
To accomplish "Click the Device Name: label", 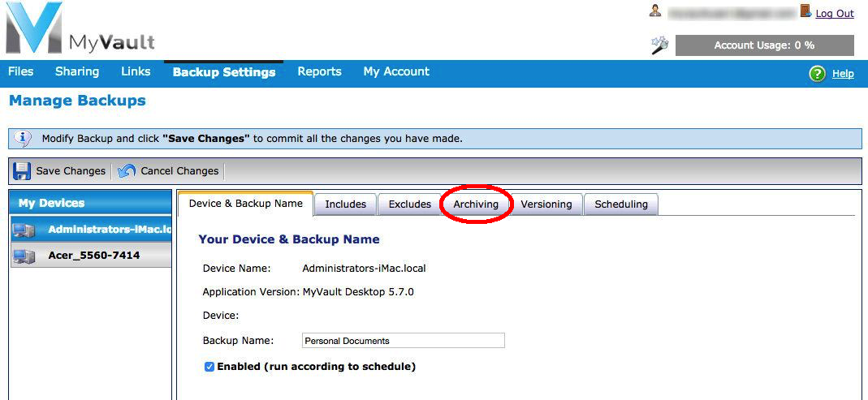I will pos(236,269).
